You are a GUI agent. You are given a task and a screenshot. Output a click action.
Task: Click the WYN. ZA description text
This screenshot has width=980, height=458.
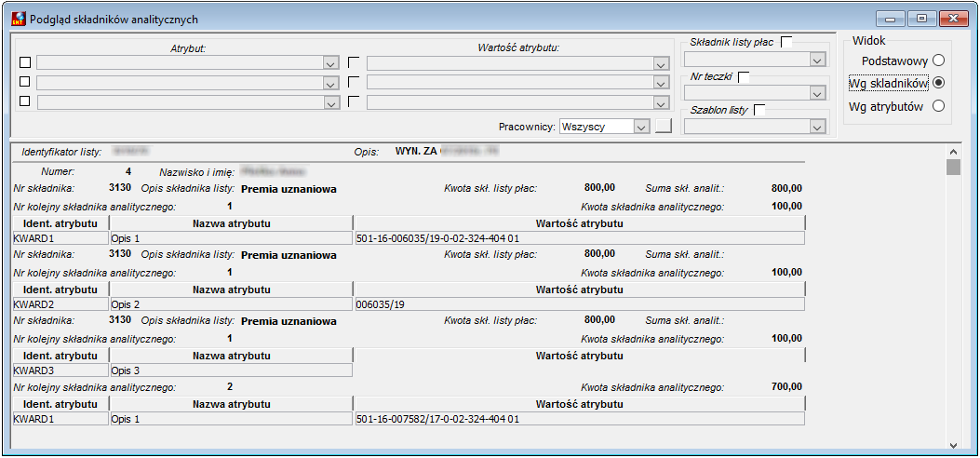pos(416,151)
